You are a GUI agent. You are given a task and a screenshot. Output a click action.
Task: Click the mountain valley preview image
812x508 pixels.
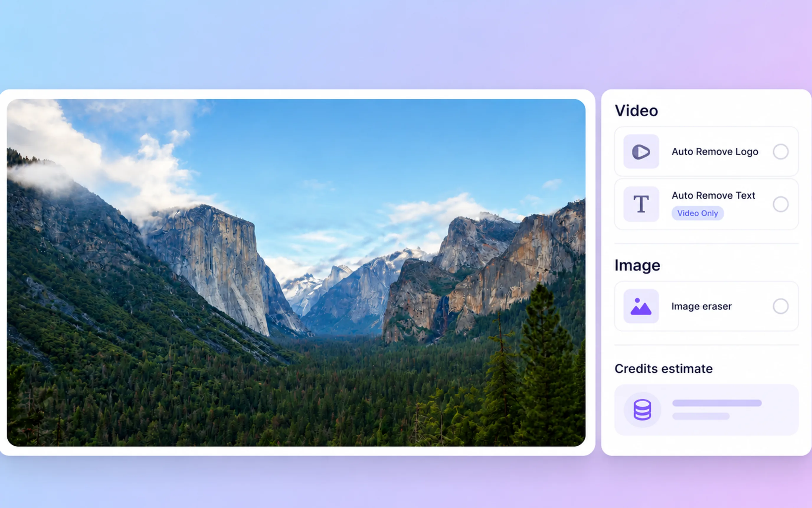pyautogui.click(x=296, y=273)
